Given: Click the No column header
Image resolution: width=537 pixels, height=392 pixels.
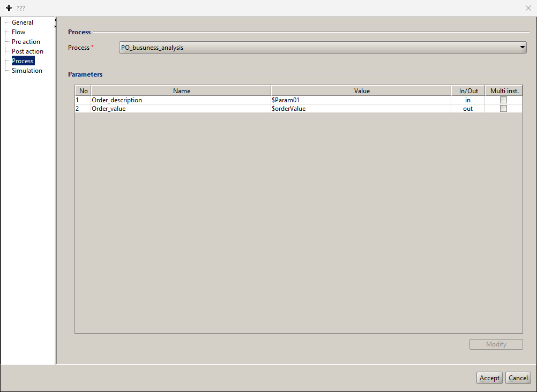Looking at the screenshot, I should (83, 91).
